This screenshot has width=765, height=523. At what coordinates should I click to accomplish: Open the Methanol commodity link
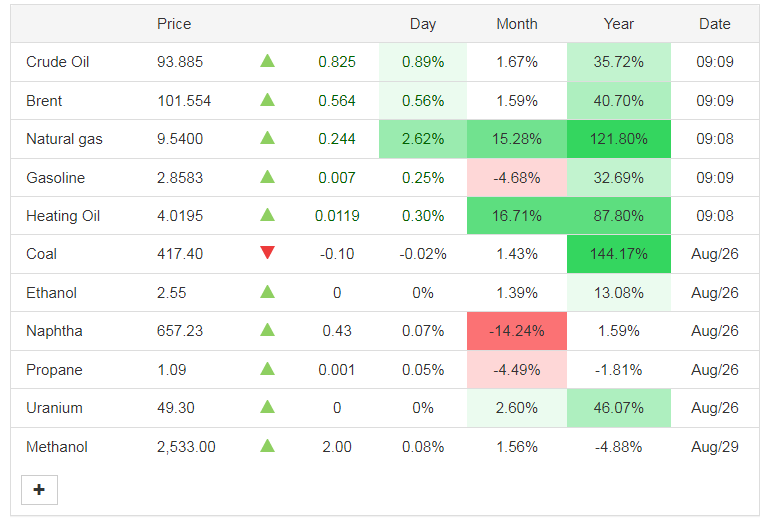click(57, 447)
